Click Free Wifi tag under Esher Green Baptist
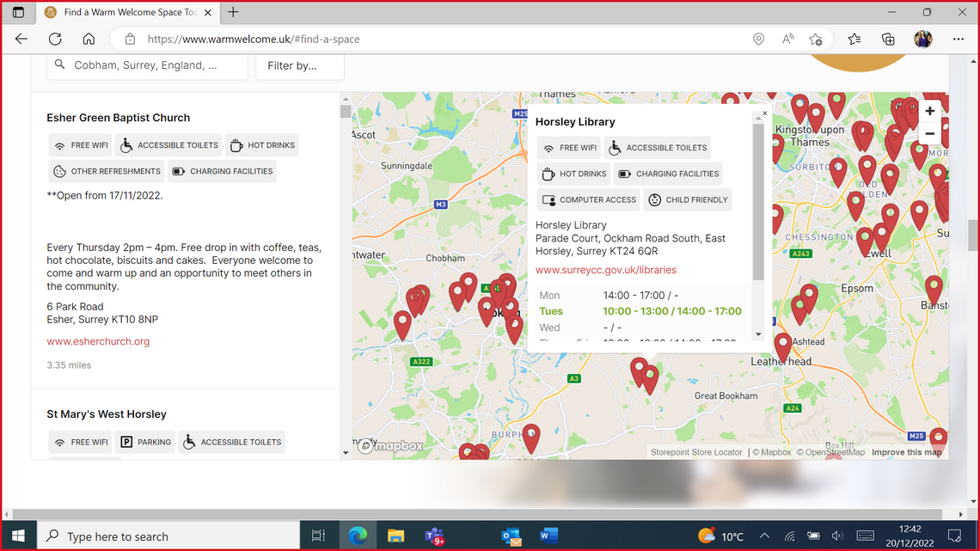 [80, 145]
